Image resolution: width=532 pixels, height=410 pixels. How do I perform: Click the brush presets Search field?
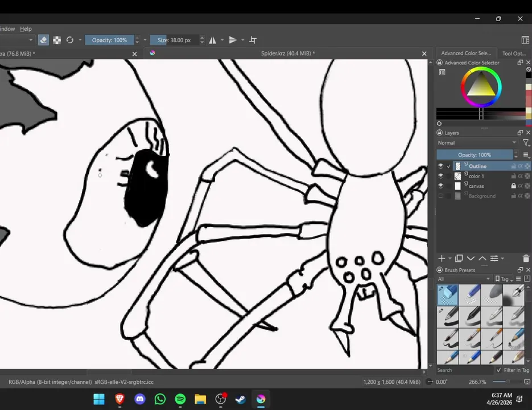click(x=465, y=370)
